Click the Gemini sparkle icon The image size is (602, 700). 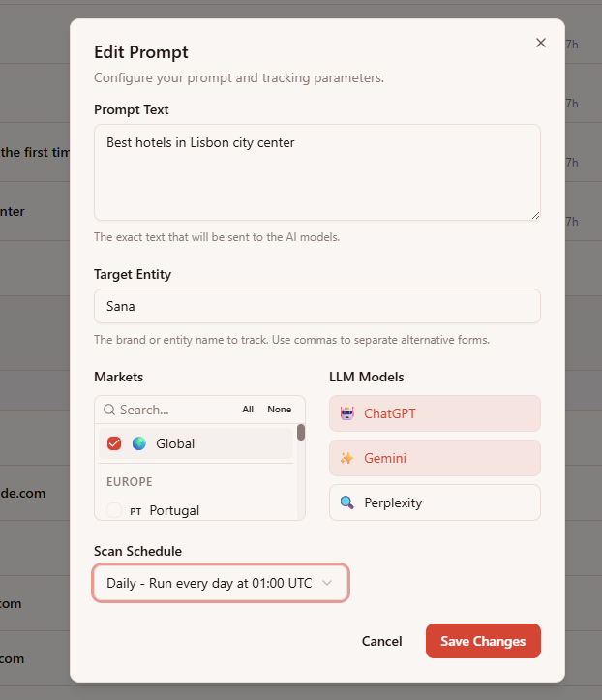tap(347, 458)
